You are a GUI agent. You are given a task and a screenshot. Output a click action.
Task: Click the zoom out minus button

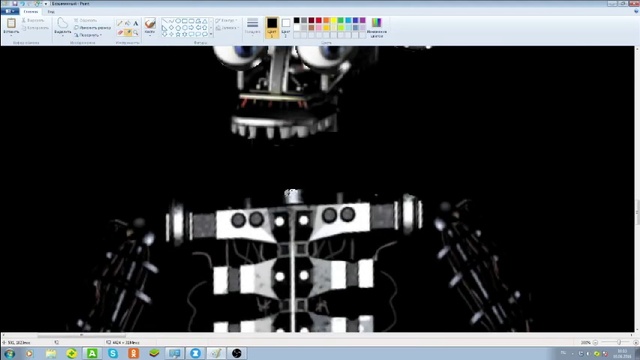pyautogui.click(x=595, y=342)
